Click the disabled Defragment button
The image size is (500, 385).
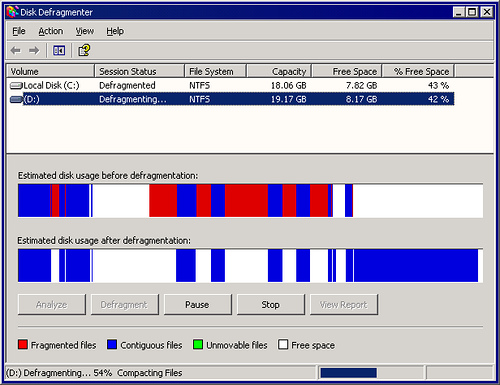tap(124, 304)
